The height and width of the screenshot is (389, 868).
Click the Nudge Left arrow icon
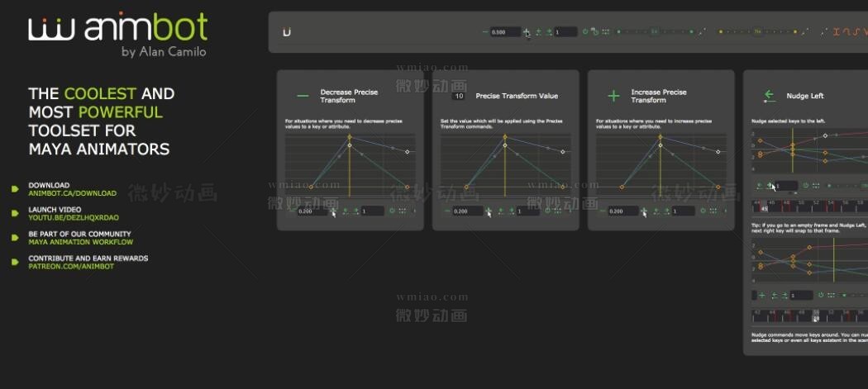click(x=769, y=96)
